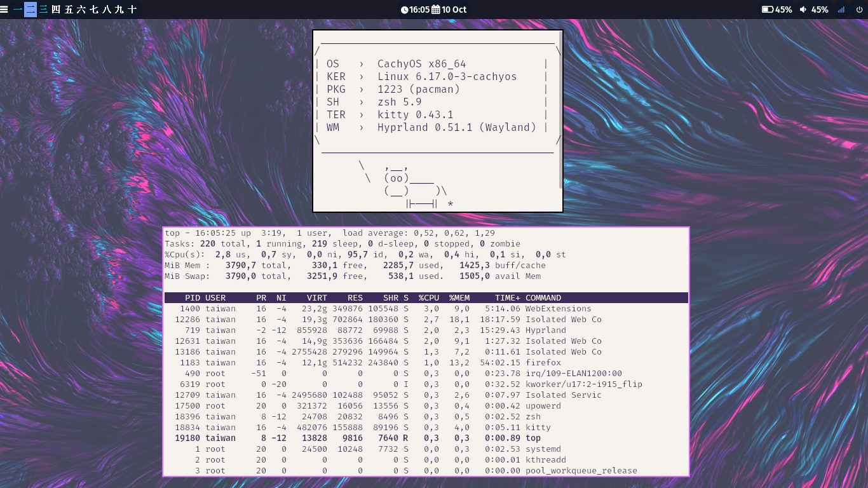Viewport: 868px width, 488px height.
Task: Click the COMMAND column header in top
Action: pos(543,298)
